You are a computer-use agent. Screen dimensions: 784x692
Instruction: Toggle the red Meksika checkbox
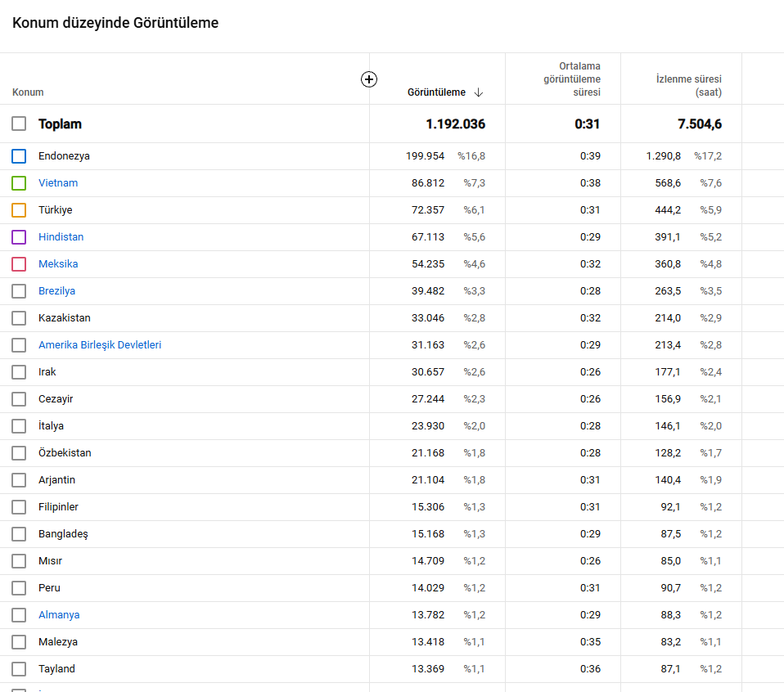click(x=19, y=264)
